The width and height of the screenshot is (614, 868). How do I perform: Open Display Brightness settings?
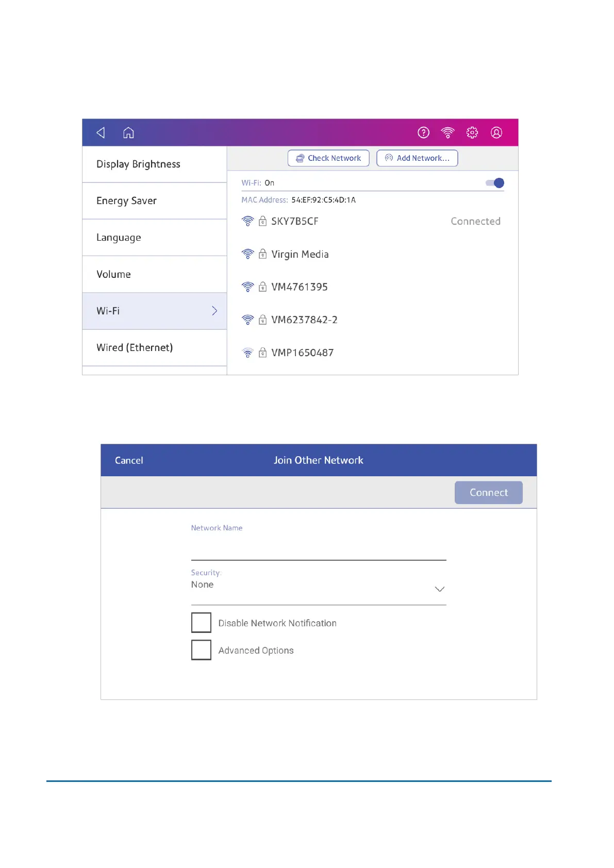(155, 164)
